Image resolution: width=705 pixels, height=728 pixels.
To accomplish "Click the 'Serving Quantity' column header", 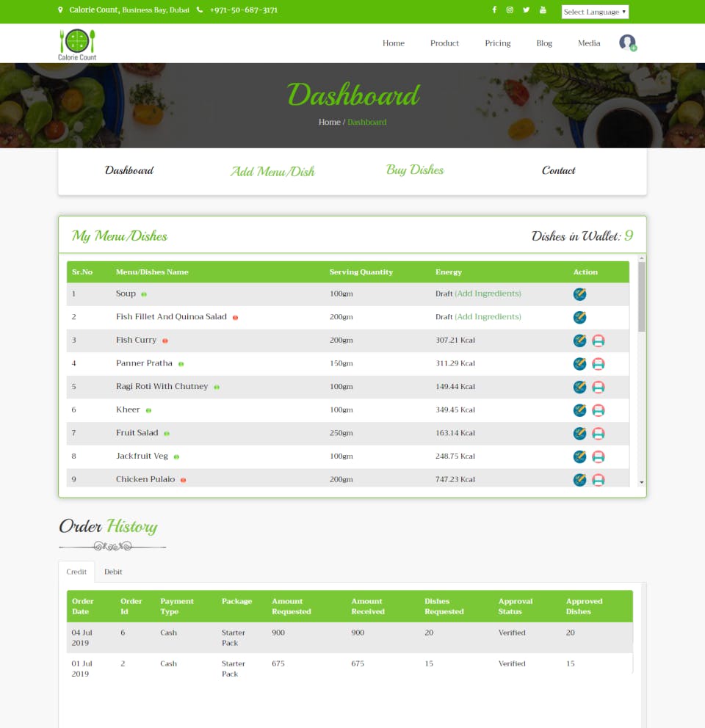I will 361,272.
